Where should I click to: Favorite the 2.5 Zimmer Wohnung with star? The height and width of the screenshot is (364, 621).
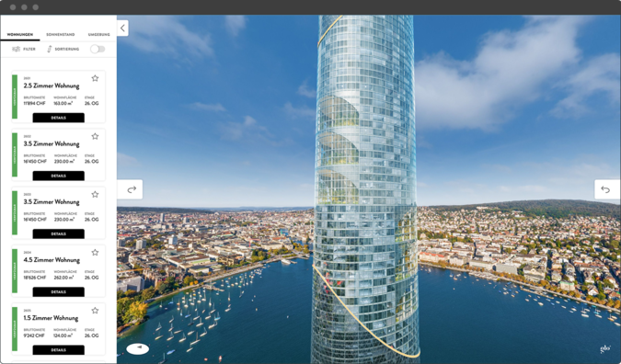pyautogui.click(x=95, y=78)
